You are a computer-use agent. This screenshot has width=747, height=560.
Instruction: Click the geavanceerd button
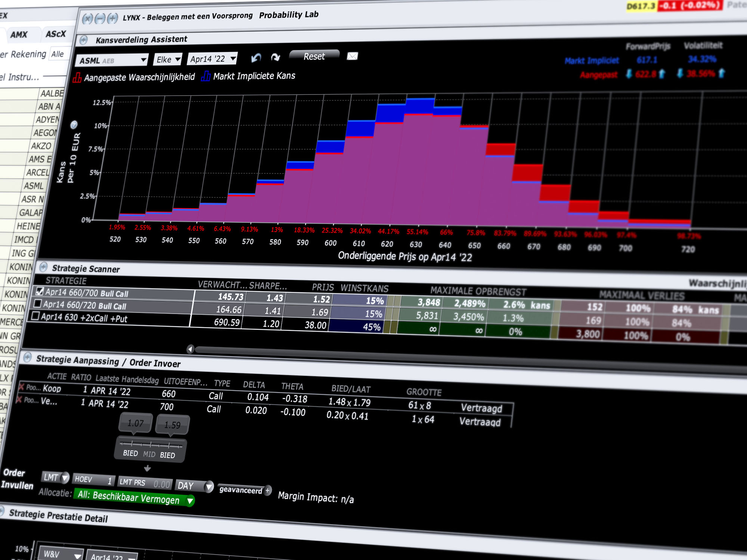241,490
